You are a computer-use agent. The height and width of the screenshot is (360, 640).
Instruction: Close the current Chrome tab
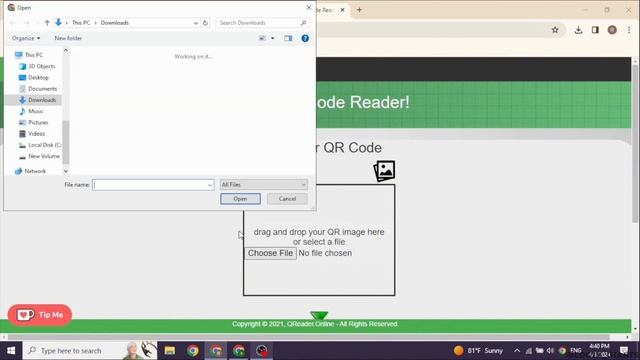(343, 10)
